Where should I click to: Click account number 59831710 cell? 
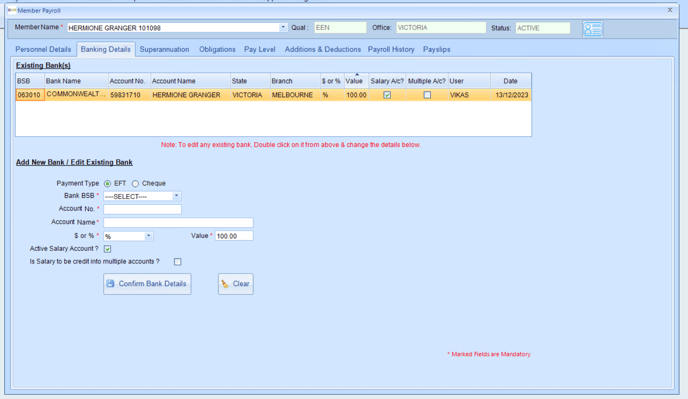[x=129, y=95]
